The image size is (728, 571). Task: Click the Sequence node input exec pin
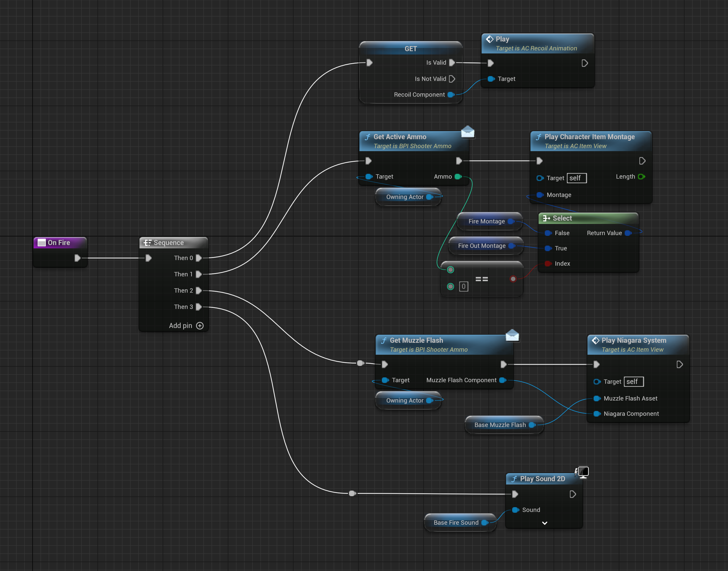148,258
